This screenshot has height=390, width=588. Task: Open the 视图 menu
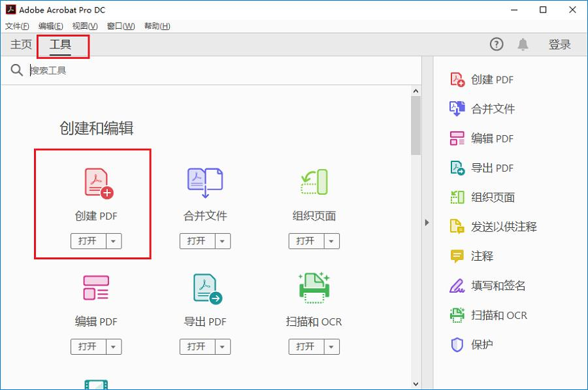point(84,25)
